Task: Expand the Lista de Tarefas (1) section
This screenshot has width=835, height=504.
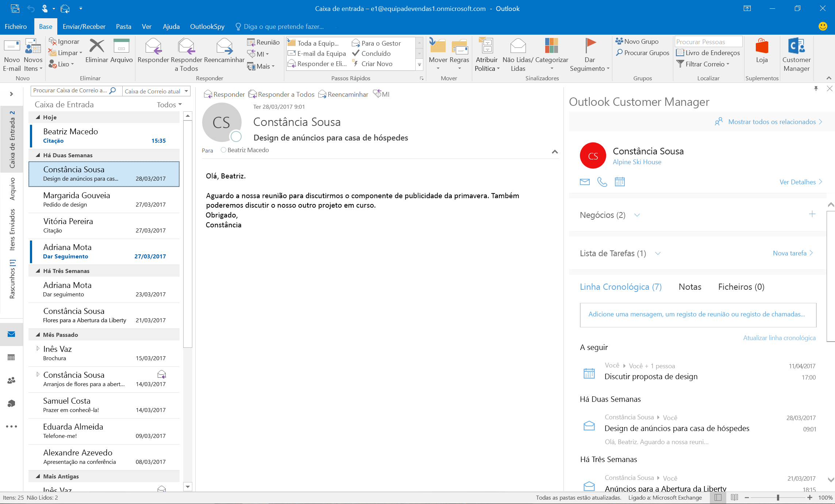Action: click(x=658, y=253)
